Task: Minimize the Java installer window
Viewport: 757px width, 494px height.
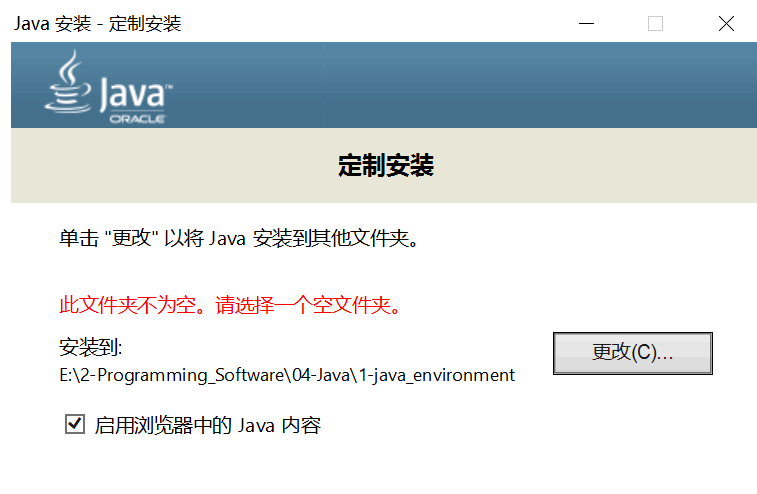Action: tap(586, 23)
